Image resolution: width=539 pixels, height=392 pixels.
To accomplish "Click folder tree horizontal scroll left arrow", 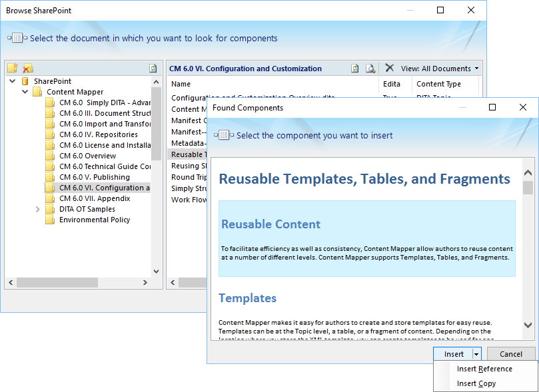I will [x=11, y=282].
